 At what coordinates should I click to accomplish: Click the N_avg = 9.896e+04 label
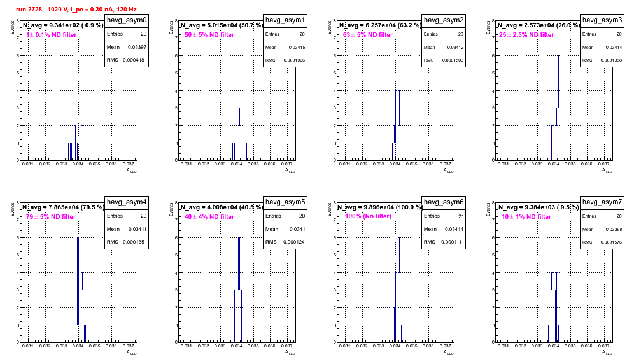[x=380, y=207]
